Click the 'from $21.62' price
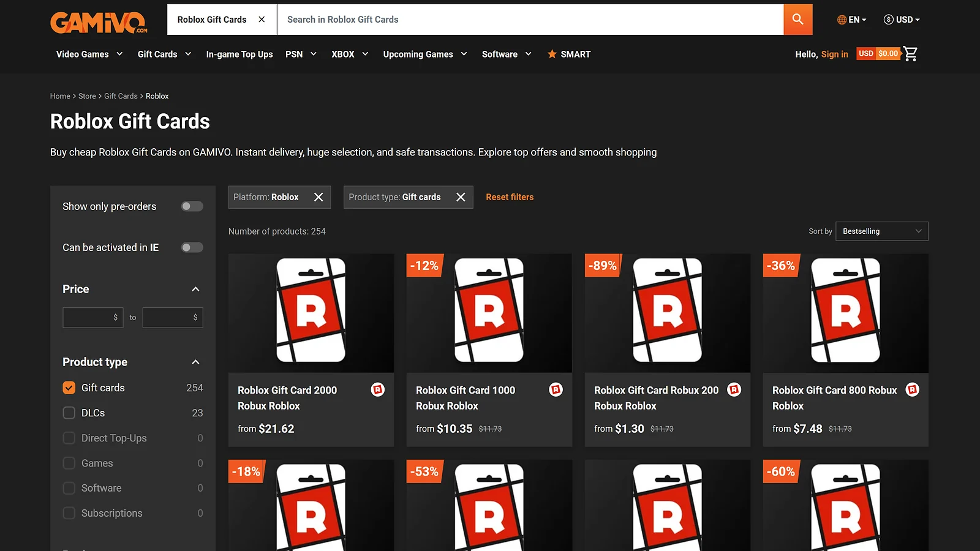Image resolution: width=980 pixels, height=551 pixels. (x=266, y=429)
